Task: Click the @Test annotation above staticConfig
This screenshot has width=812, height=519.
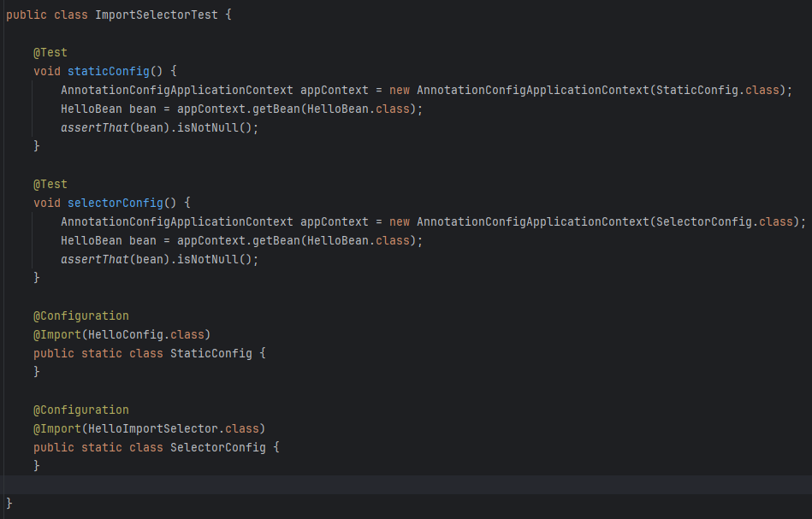Action: tap(50, 53)
